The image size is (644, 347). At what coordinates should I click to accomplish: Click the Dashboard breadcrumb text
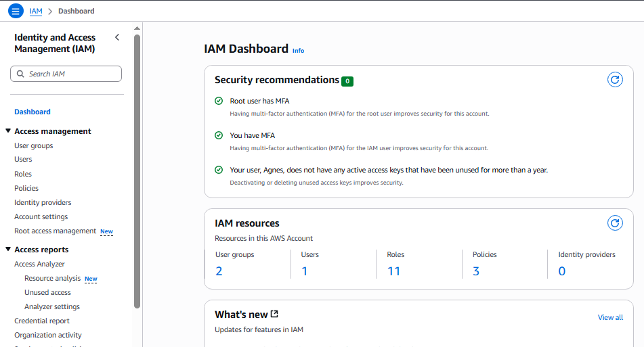click(77, 11)
